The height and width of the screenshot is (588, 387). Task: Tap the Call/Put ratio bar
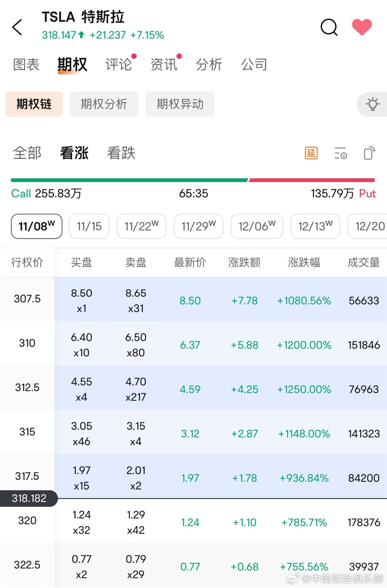tap(193, 180)
